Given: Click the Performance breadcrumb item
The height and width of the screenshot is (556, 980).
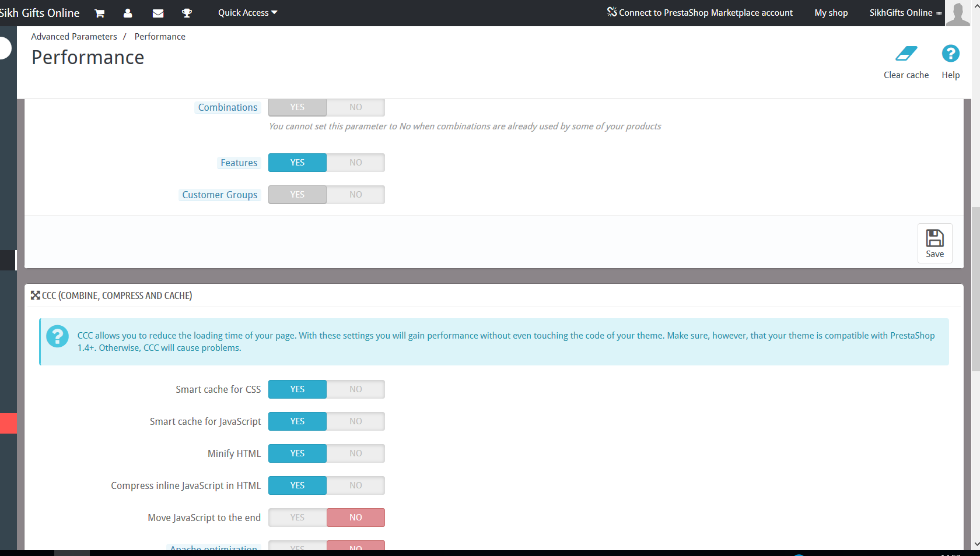Looking at the screenshot, I should 159,36.
